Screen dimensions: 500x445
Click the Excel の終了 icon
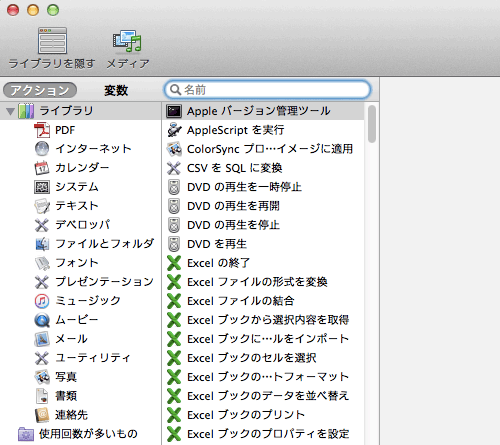tap(174, 263)
